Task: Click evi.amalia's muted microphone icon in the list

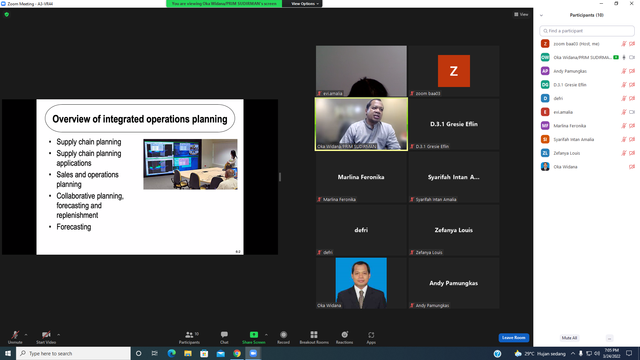Action: 624,112
